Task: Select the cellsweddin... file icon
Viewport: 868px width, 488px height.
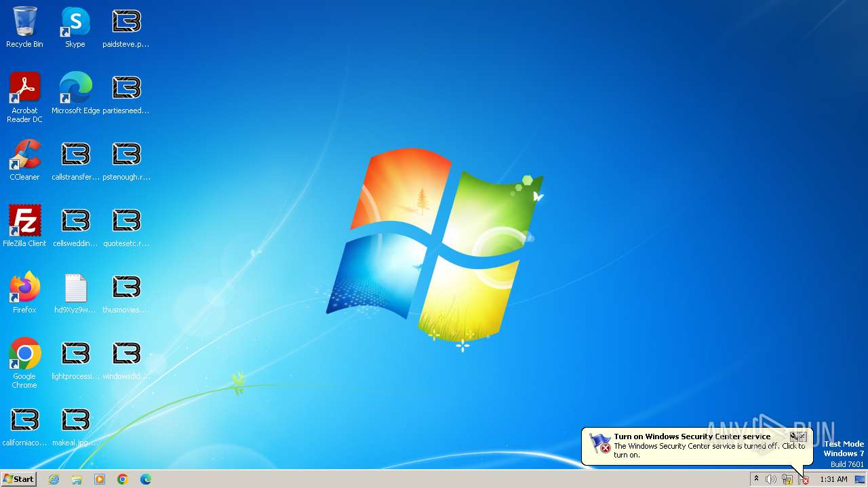Action: 75,226
